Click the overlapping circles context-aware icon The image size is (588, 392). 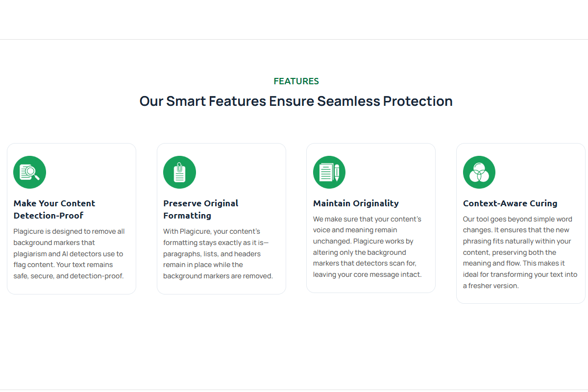[479, 172]
